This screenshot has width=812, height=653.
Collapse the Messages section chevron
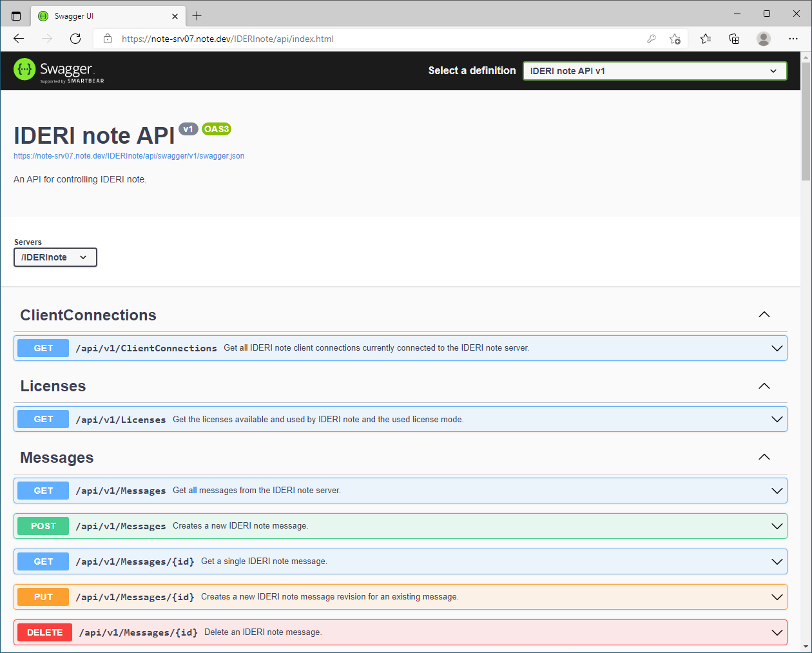(x=764, y=457)
